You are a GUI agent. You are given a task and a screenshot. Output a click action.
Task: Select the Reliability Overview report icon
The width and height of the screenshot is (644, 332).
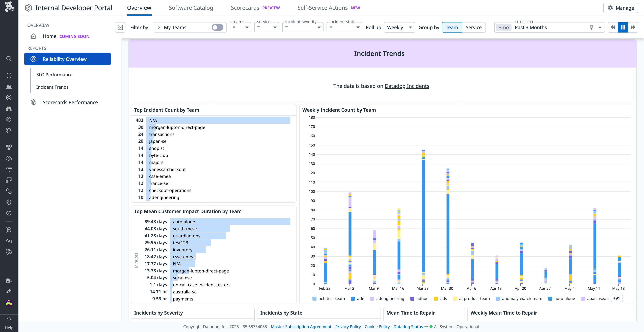tap(33, 59)
